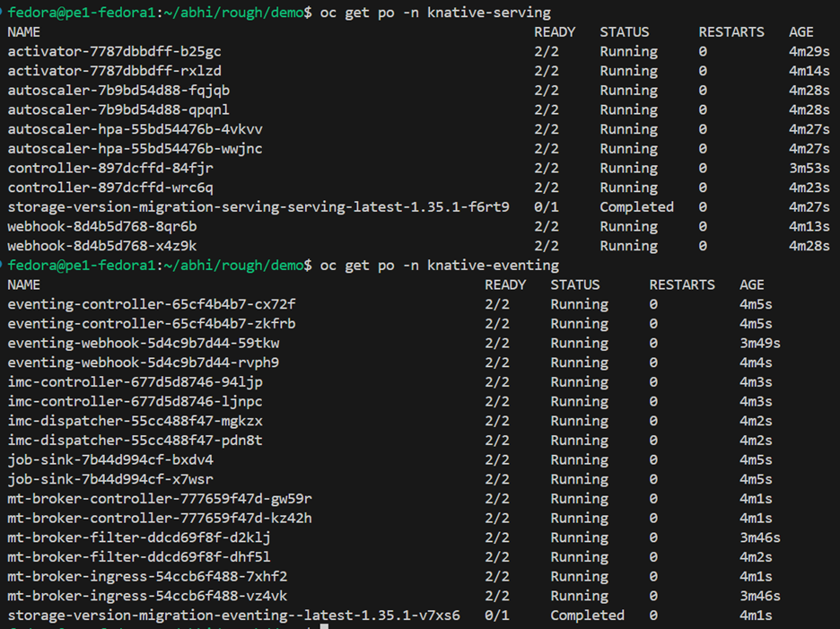The height and width of the screenshot is (629, 840).
Task: Click age 3m46s of mt-broker-ingress vz4vk pod
Action: coord(759,596)
